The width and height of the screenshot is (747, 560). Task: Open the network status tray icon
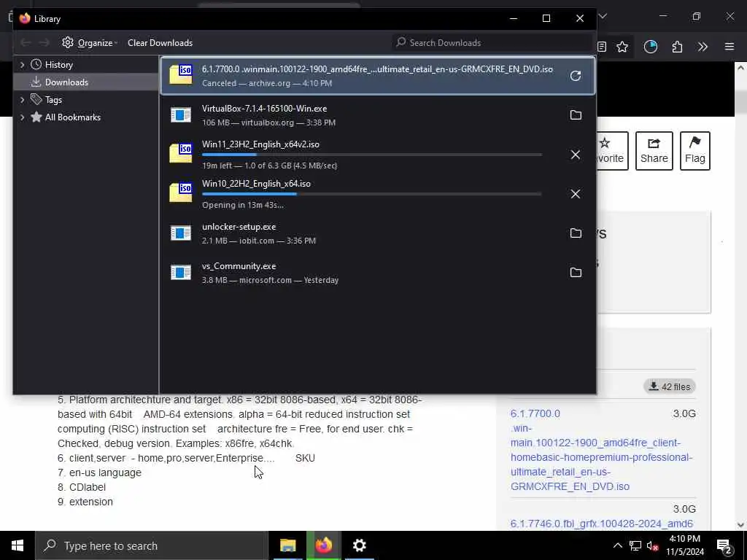tap(635, 545)
